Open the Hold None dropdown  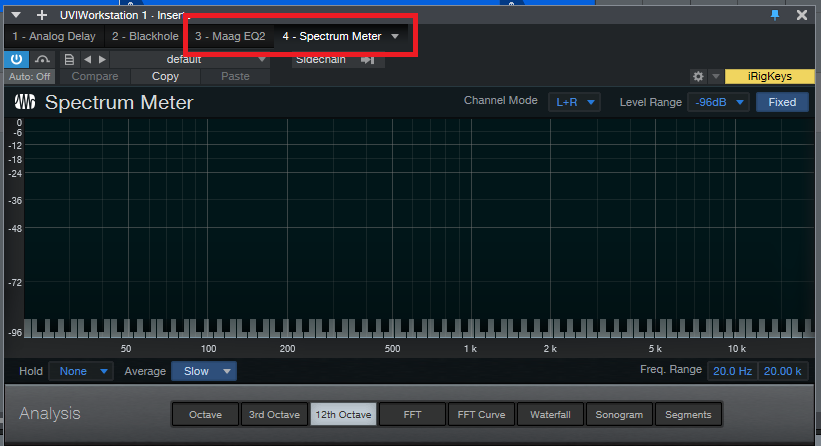(81, 371)
